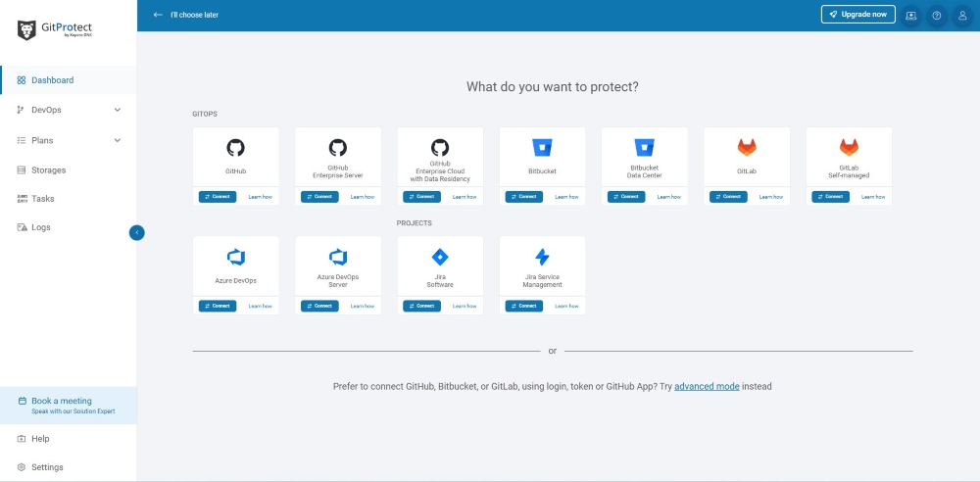Click the Logs icon in sidebar
Viewport: 980px width, 482px height.
tap(22, 227)
